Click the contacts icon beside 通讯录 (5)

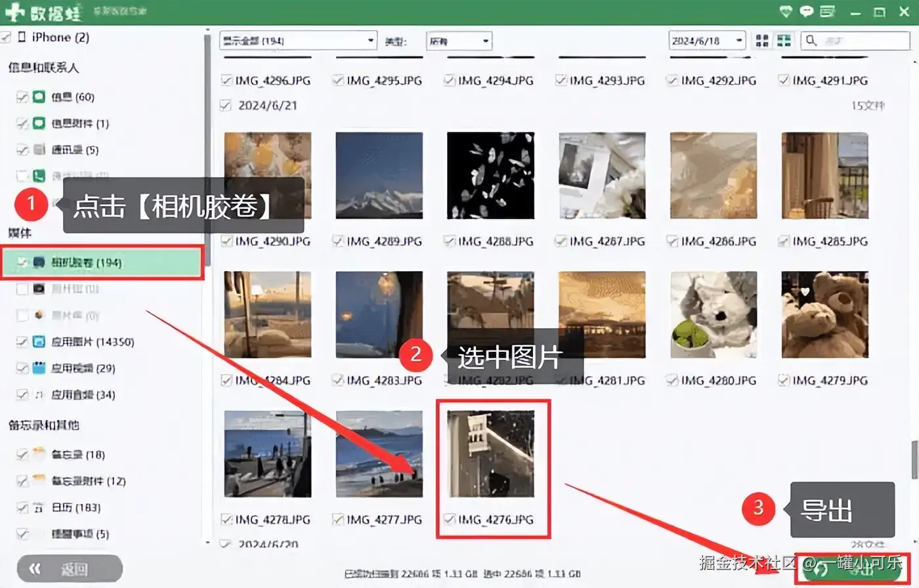(39, 150)
